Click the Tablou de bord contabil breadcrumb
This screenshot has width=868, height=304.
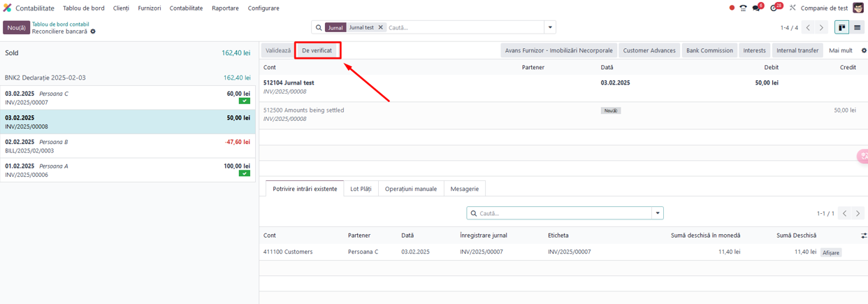point(60,24)
